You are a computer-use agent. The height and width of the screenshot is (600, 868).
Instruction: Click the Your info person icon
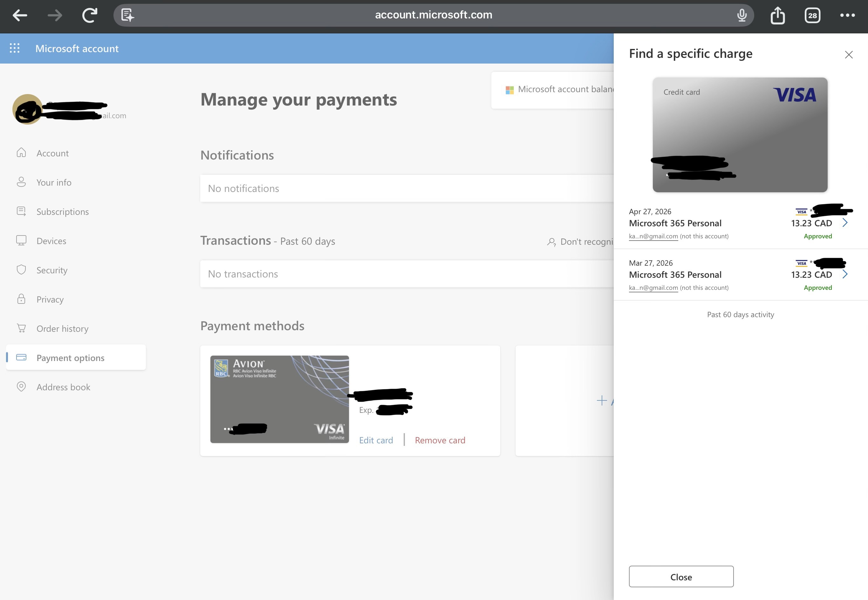(21, 182)
